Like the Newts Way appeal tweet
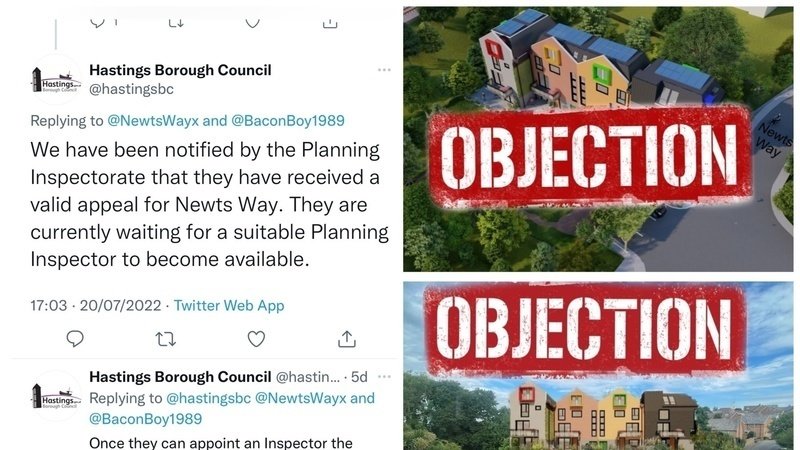Image resolution: width=800 pixels, height=450 pixels. [256, 339]
